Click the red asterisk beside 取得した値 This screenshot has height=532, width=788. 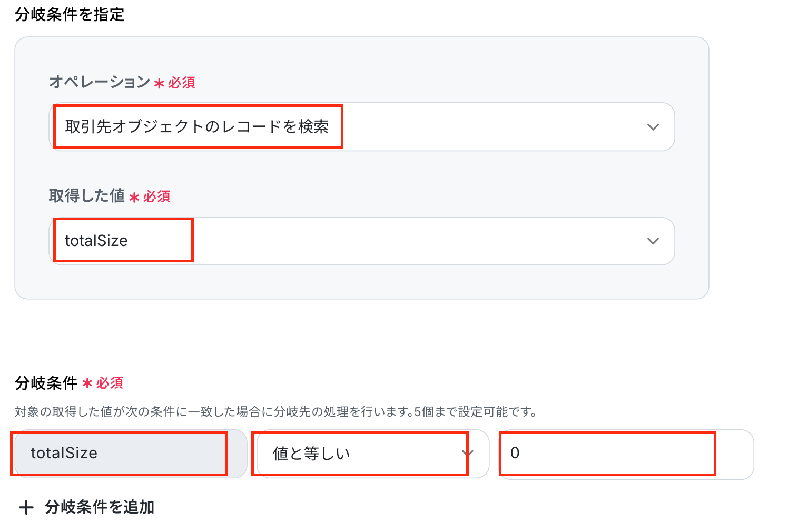(134, 198)
